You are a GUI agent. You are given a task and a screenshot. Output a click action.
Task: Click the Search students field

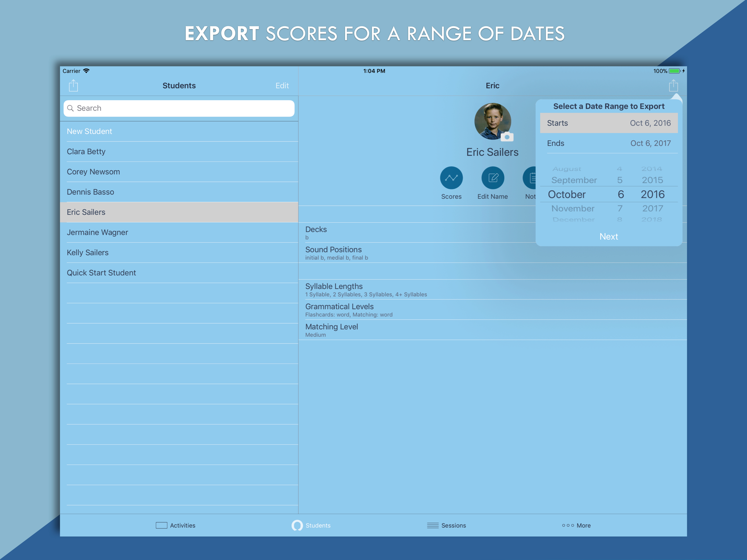tap(179, 108)
